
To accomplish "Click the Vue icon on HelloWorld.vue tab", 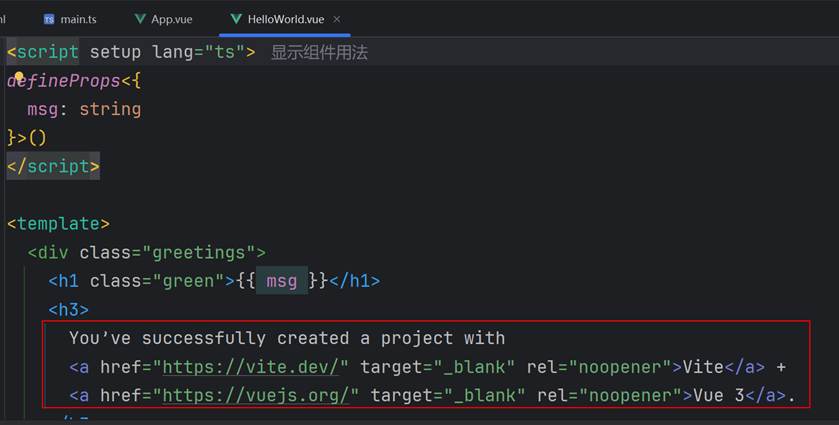I will click(x=236, y=19).
